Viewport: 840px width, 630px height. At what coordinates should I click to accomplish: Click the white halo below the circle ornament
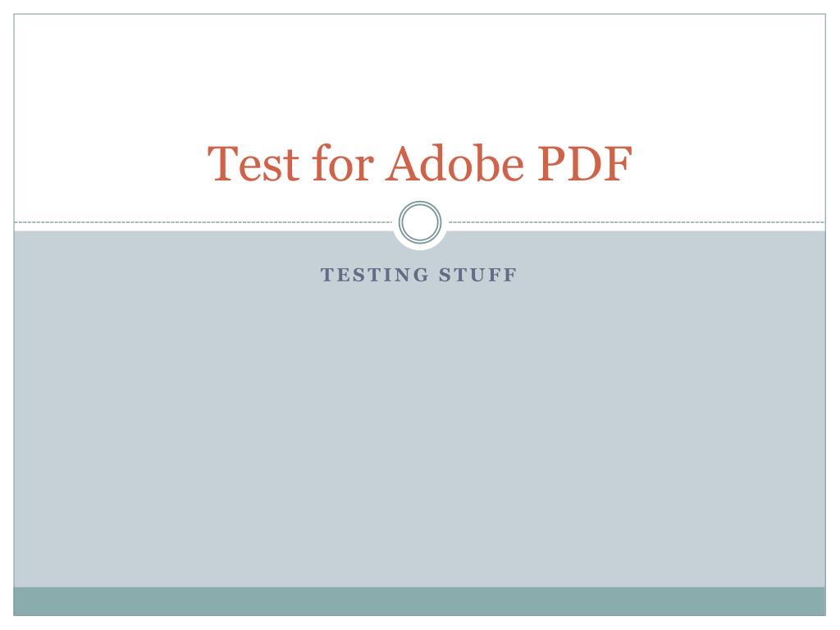point(420,247)
